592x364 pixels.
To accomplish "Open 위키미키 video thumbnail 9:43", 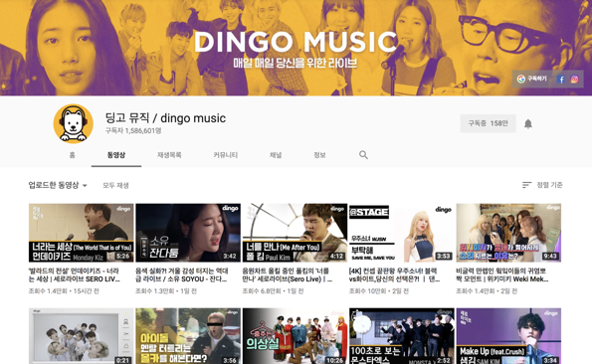I will 508,233.
